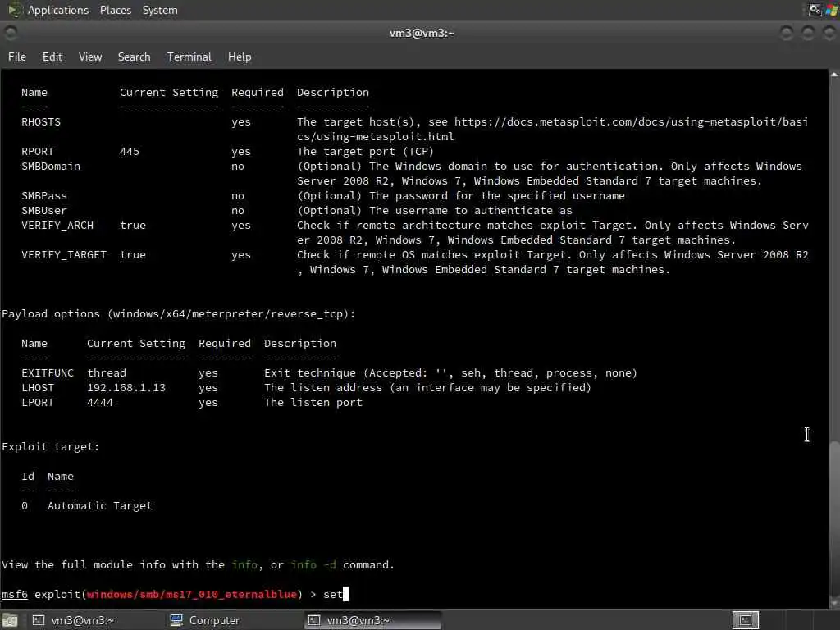Open the terminal File menu

click(17, 57)
